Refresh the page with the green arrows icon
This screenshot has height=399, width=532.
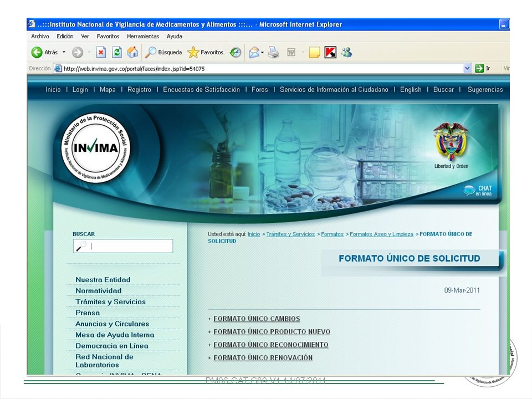click(117, 52)
